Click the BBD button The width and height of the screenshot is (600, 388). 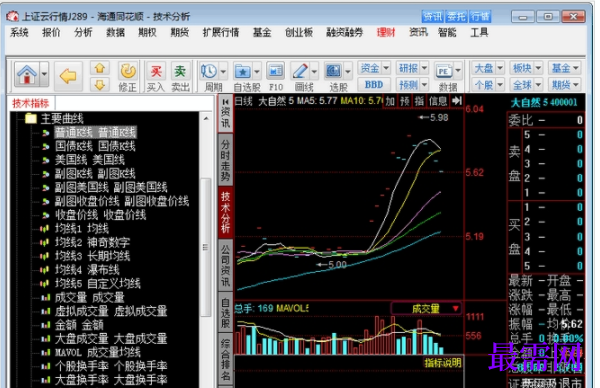click(x=374, y=85)
